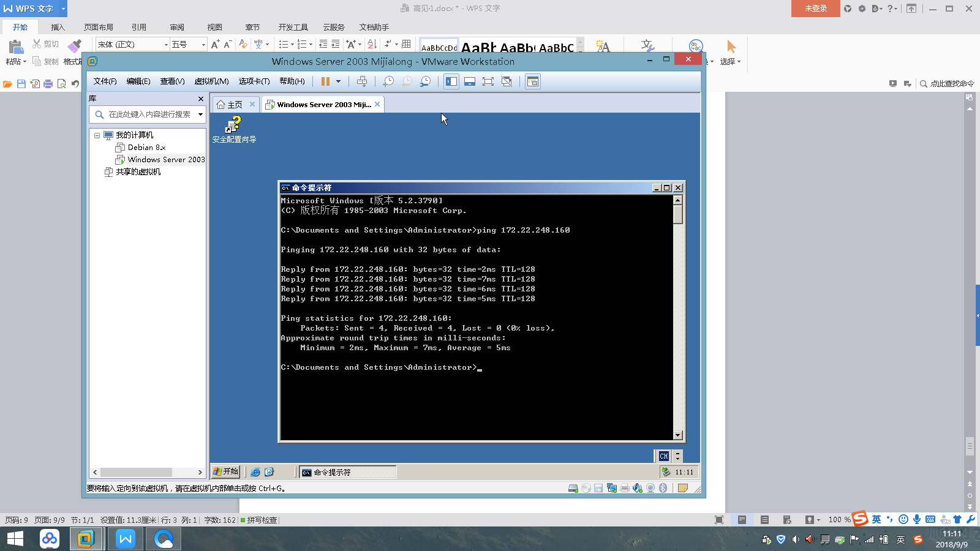This screenshot has height=551, width=980.
Task: Open library search filter dropdown arrow
Action: 200,114
